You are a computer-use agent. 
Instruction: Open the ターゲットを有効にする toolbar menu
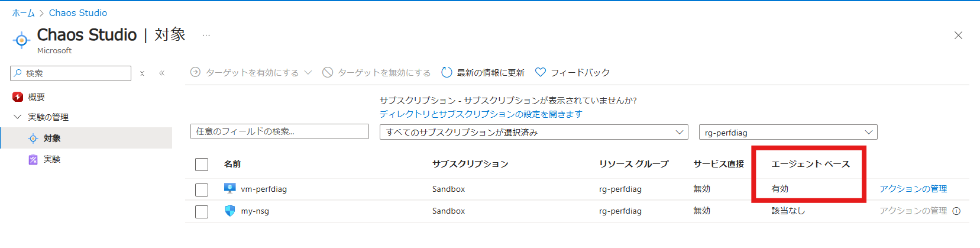[x=251, y=72]
